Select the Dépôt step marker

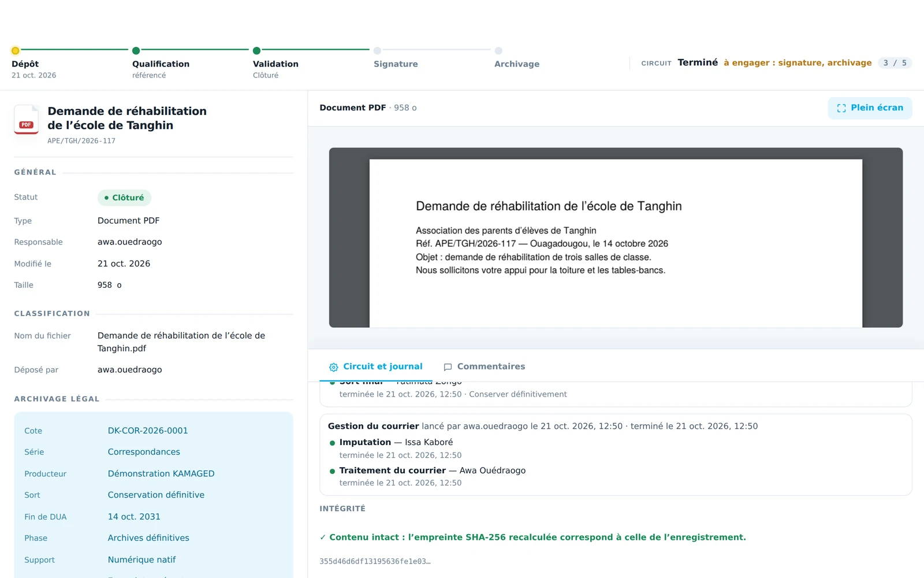coord(16,51)
